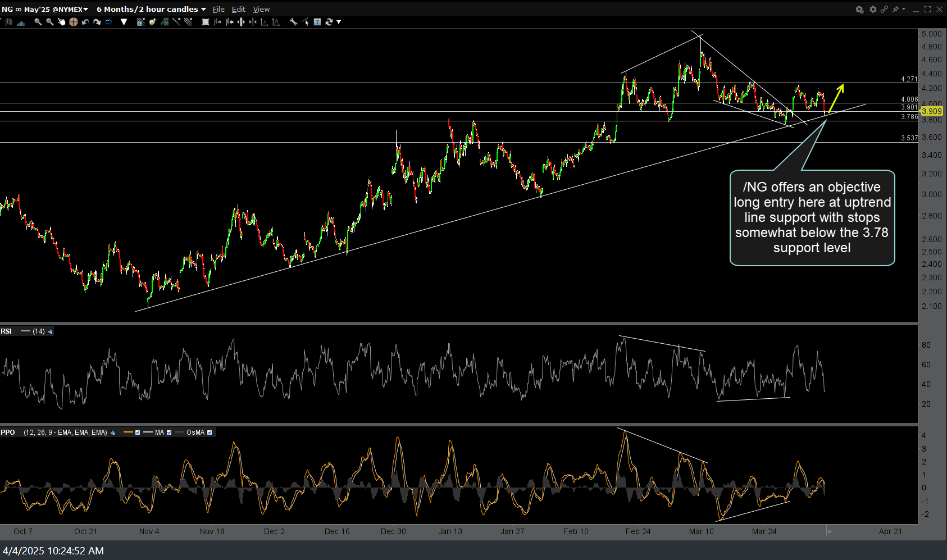Click the /NG long entry annotation box

(812, 218)
